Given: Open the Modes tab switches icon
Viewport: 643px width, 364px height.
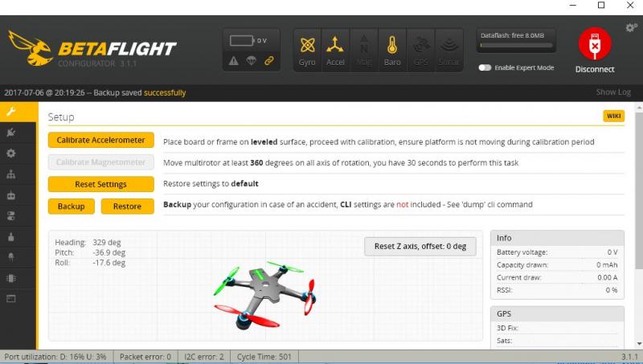Looking at the screenshot, I should click(x=11, y=216).
